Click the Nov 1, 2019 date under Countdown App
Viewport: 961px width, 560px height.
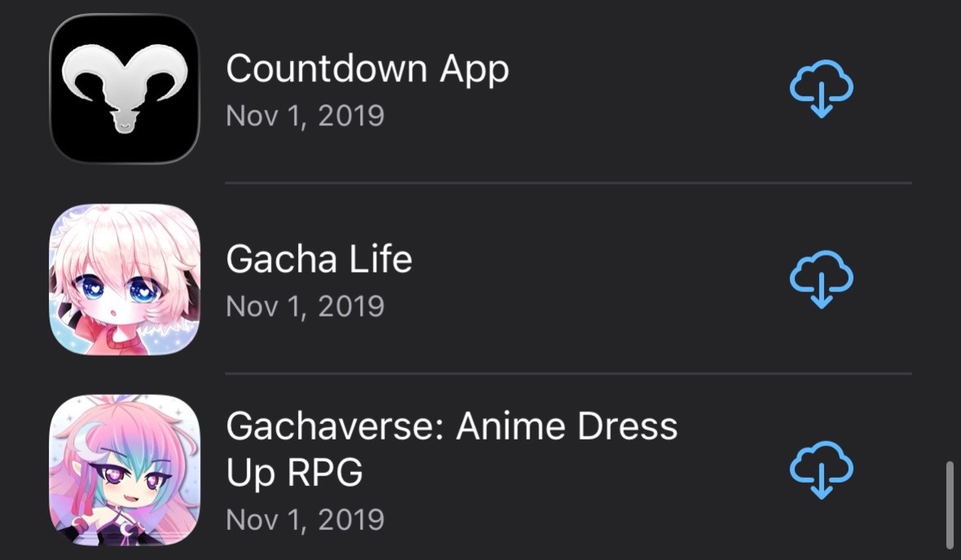pos(305,116)
